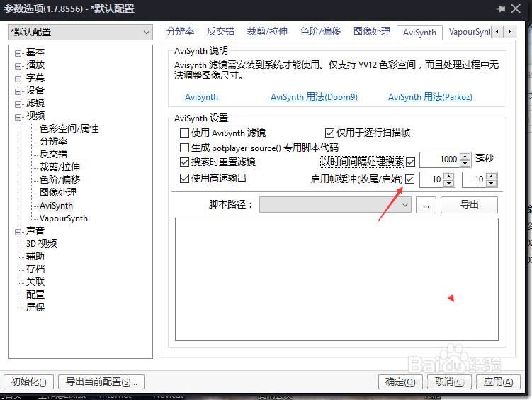Select 图像处理 in the tree
Viewport: 532px width, 400px height.
[x=58, y=192]
